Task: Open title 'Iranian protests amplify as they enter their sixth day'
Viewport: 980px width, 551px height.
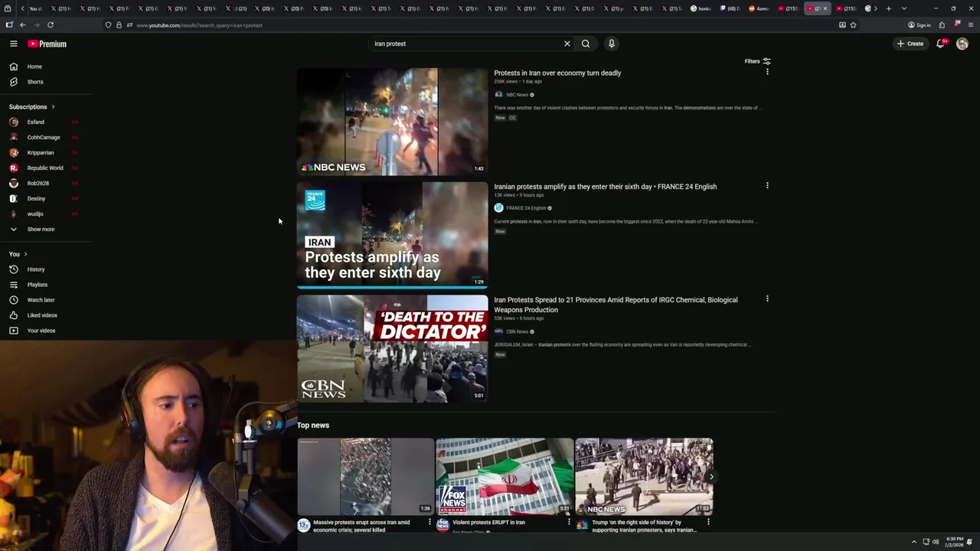Action: (x=605, y=187)
